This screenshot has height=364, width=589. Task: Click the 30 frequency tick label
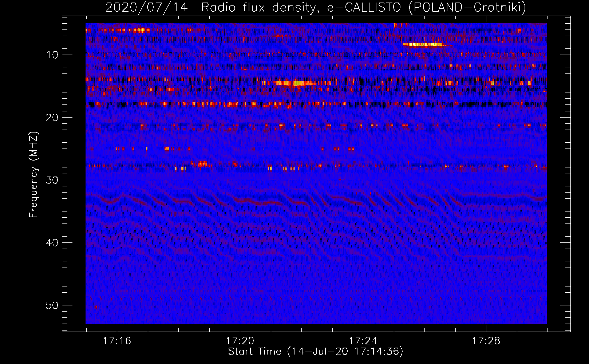(x=52, y=180)
